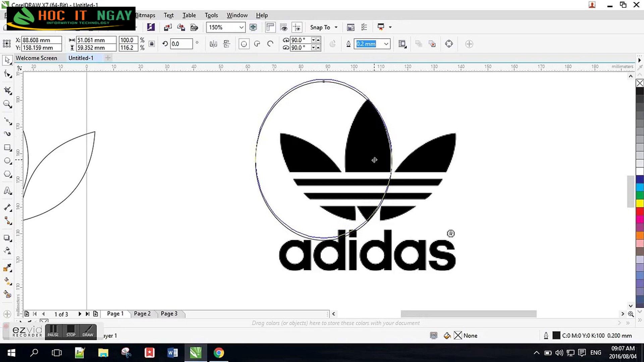
Task: Expand the color palette flyout arrow
Action: pyautogui.click(x=640, y=60)
